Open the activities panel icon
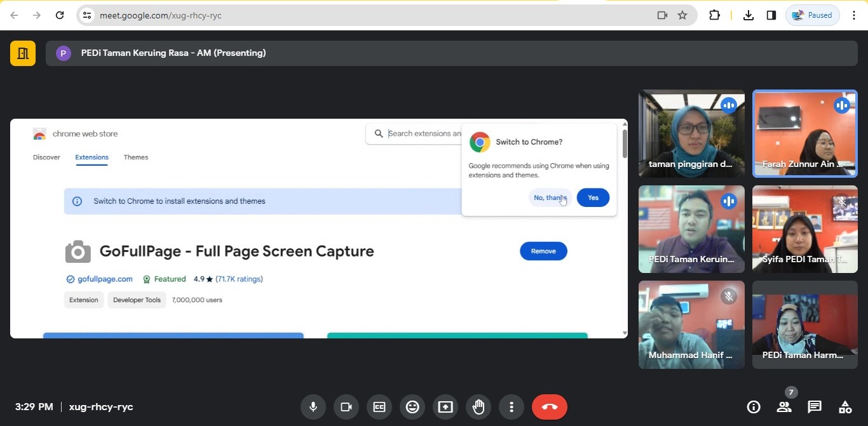Viewport: 868px width, 426px height. point(845,407)
